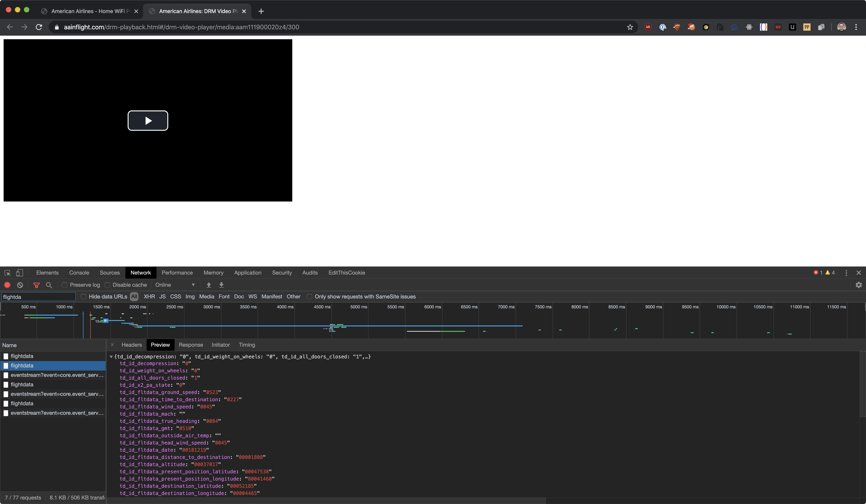Open the Online throttling dropdown
The width and height of the screenshot is (866, 504).
pyautogui.click(x=175, y=285)
